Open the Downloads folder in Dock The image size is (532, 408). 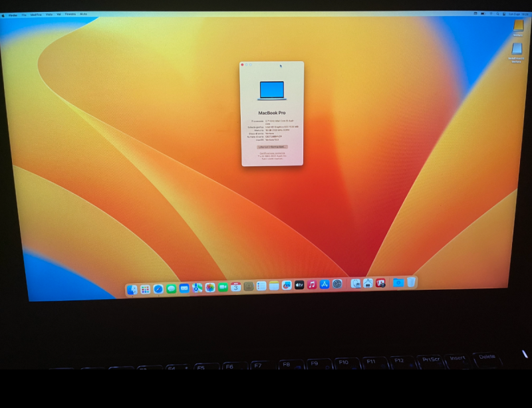pos(398,282)
